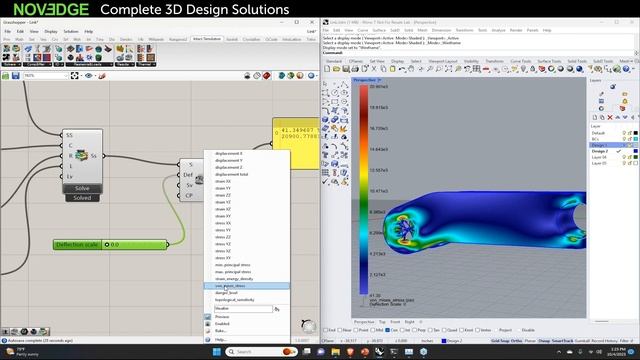Open the Brave browser from the taskbar

(x=350, y=351)
